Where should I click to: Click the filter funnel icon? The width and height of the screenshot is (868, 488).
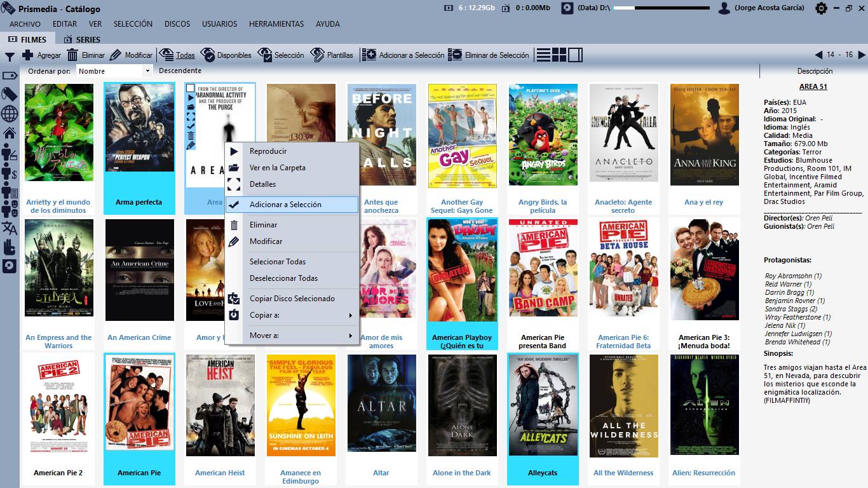pos(10,57)
